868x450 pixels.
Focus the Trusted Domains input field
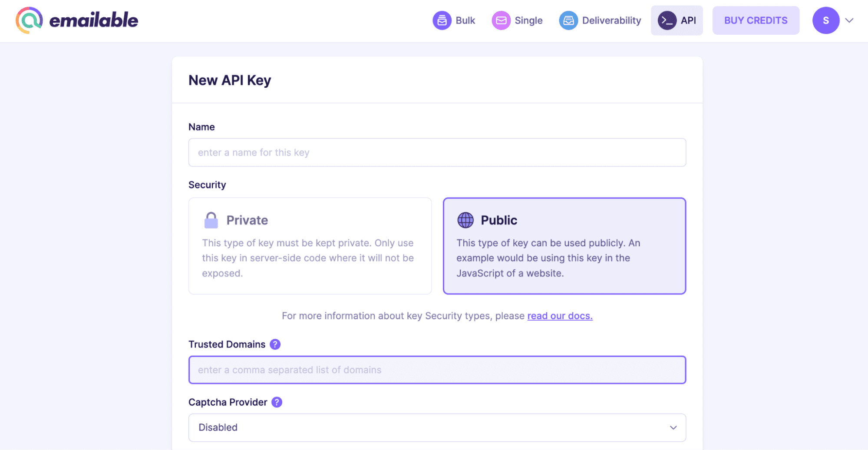[436, 370]
